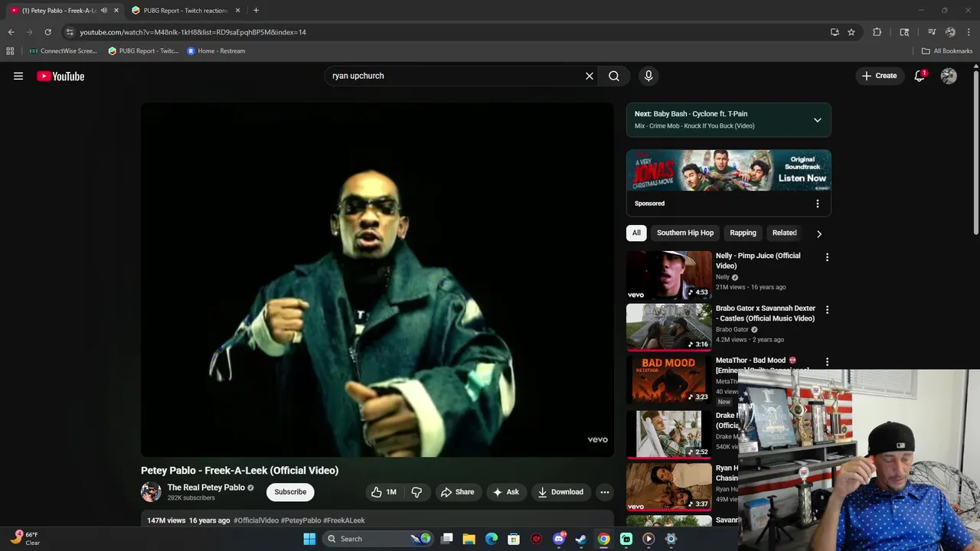Open the Petey Pablo channel avatar

pos(151,492)
